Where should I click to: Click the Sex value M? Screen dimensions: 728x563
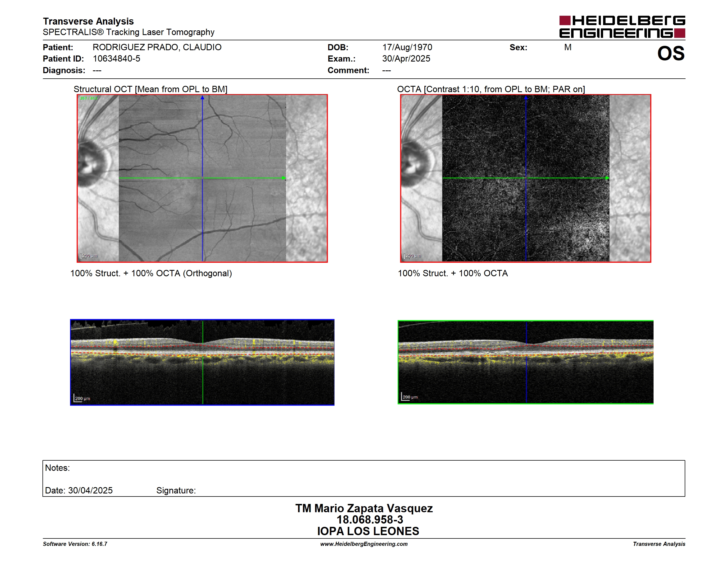tap(568, 47)
